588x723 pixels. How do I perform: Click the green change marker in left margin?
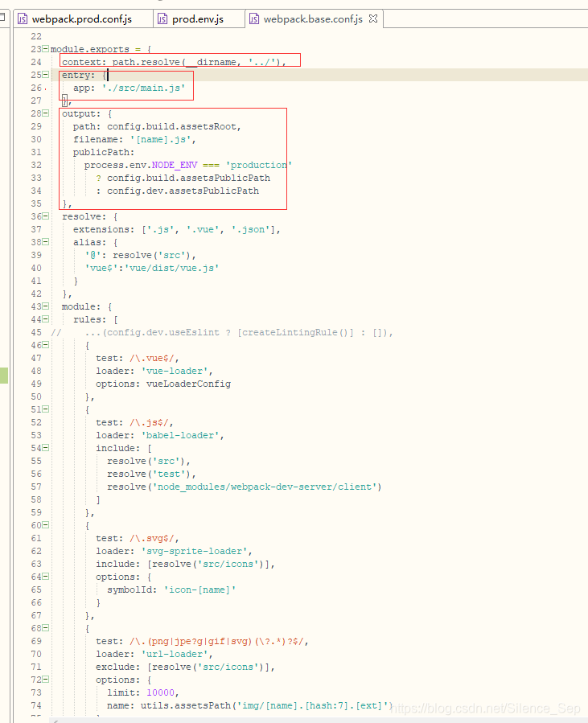click(x=4, y=376)
